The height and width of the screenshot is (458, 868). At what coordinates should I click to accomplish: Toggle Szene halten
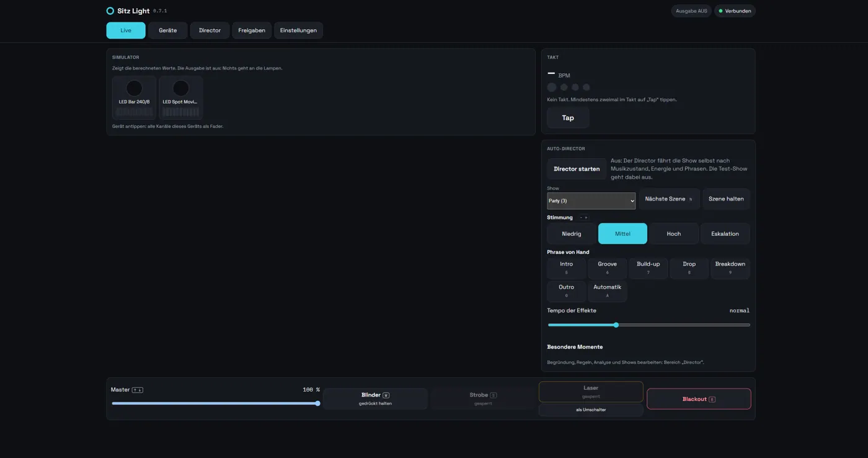tap(726, 199)
